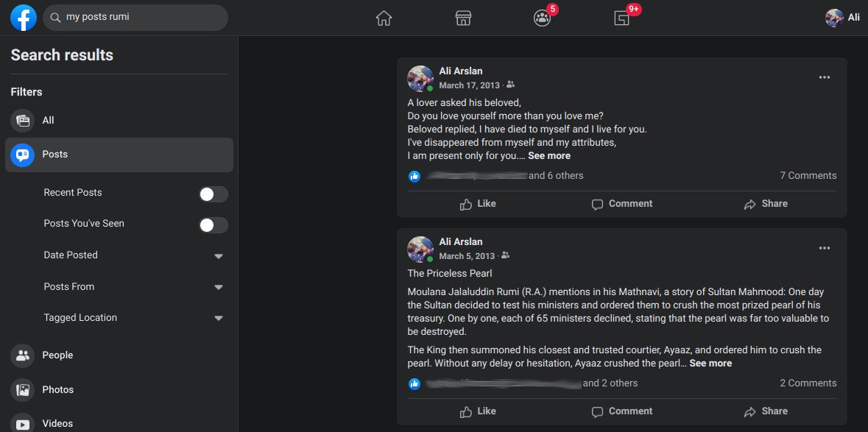Image resolution: width=868 pixels, height=432 pixels.
Task: Share the Priceless Pearl post
Action: point(766,411)
